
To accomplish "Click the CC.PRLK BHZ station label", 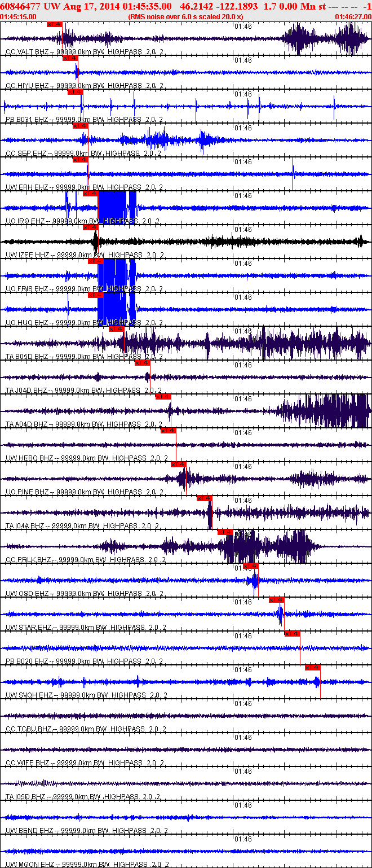I will pyautogui.click(x=28, y=560).
